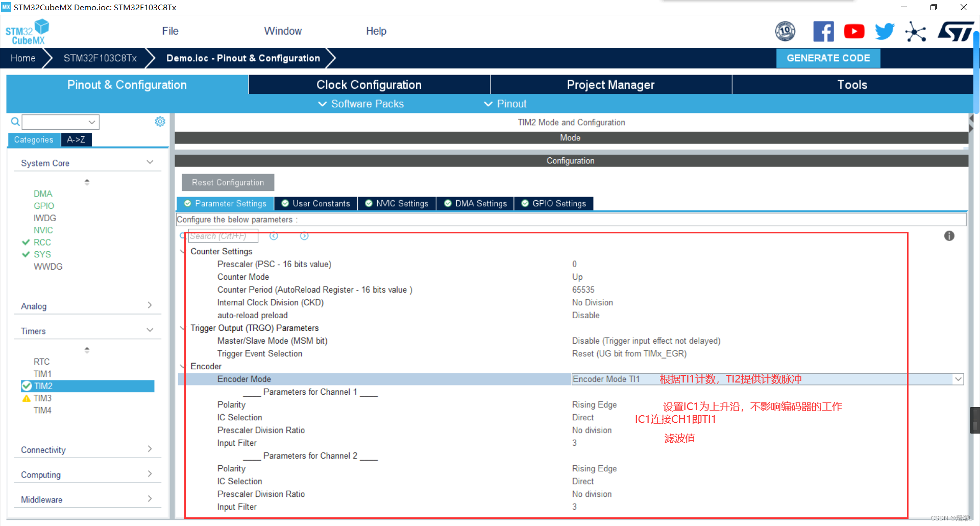Image resolution: width=980 pixels, height=526 pixels.
Task: Click sort arrows under Timers
Action: 87,350
